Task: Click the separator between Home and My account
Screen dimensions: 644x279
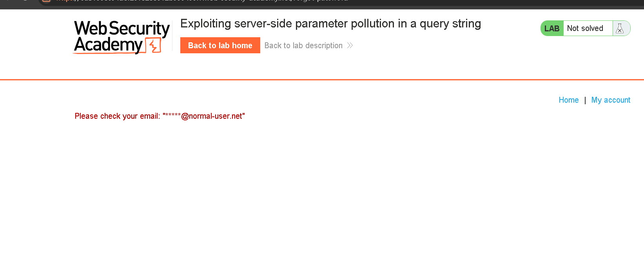Action: tap(585, 100)
